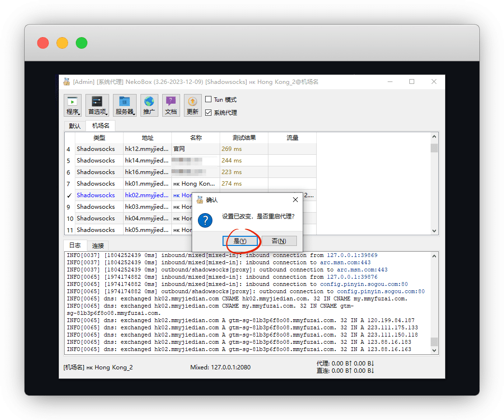The height and width of the screenshot is (420, 504).
Task: Open the 程序 (Program) toolbar menu
Action: pyautogui.click(x=73, y=106)
